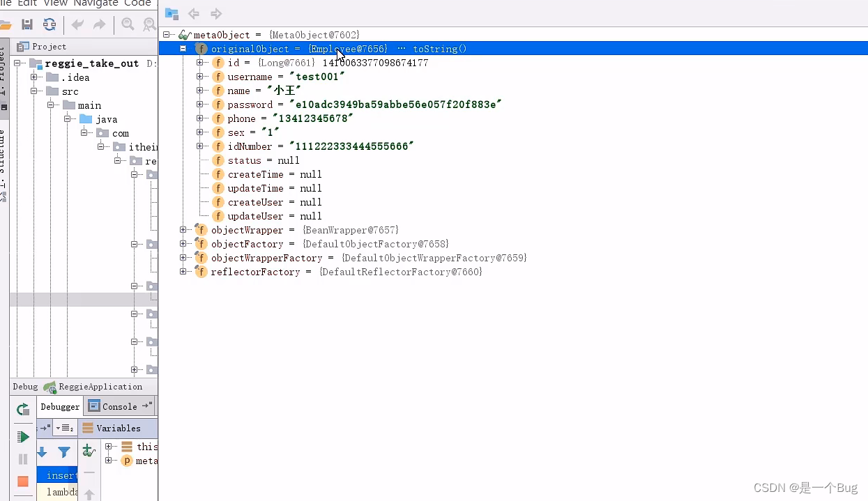This screenshot has height=501, width=868.
Task: Click the Find magnifier toolbar icon
Action: [128, 24]
